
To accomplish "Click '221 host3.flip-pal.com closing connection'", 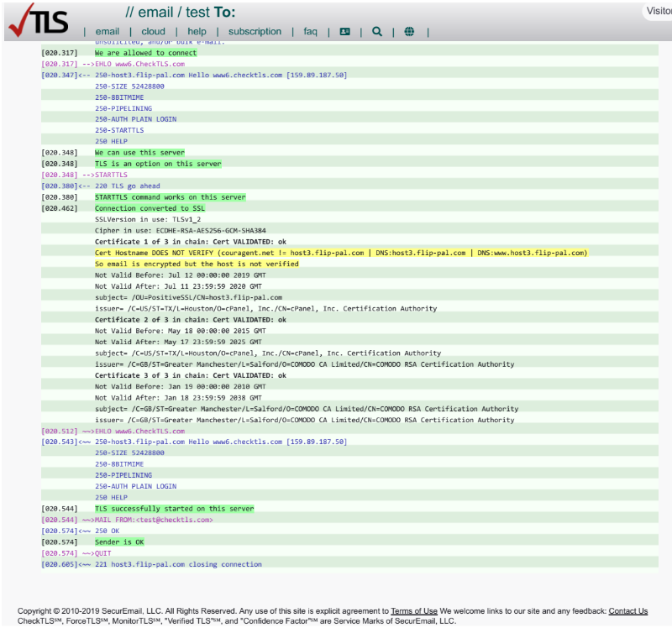I will click(x=178, y=564).
